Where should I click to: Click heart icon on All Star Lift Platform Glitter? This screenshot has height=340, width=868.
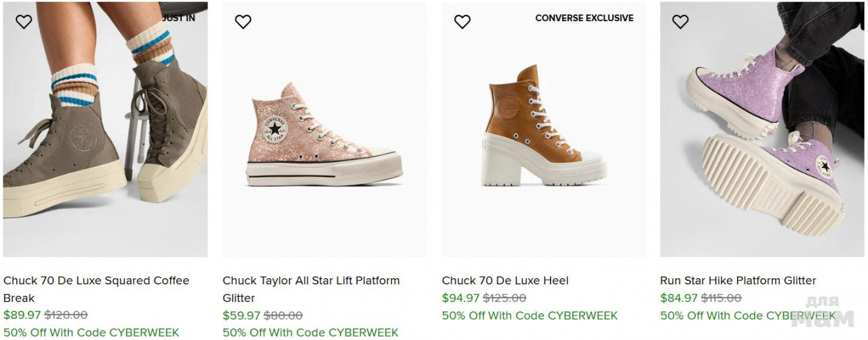click(x=243, y=22)
